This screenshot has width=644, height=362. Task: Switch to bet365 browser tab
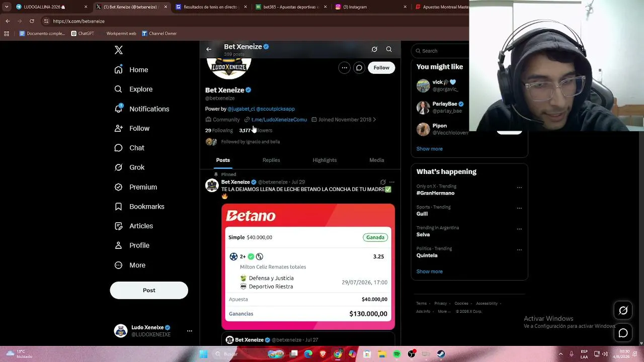click(291, 7)
